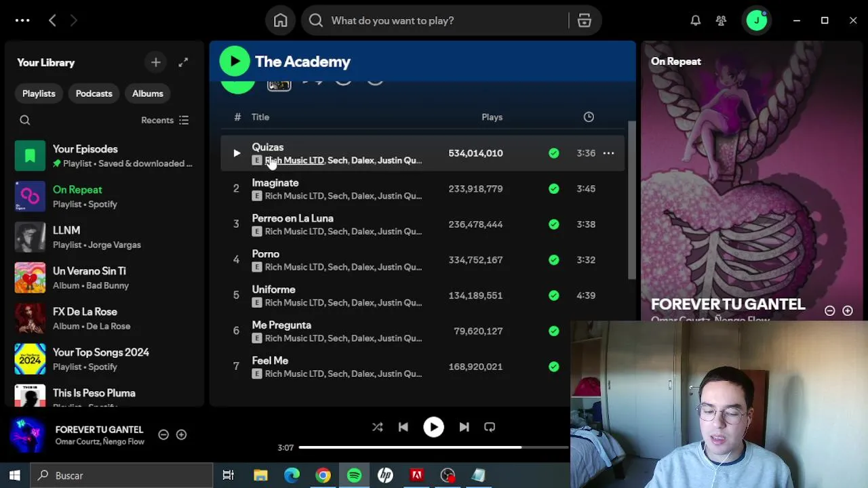The width and height of the screenshot is (868, 488).
Task: Open FX De La Rose album
Action: point(105,319)
